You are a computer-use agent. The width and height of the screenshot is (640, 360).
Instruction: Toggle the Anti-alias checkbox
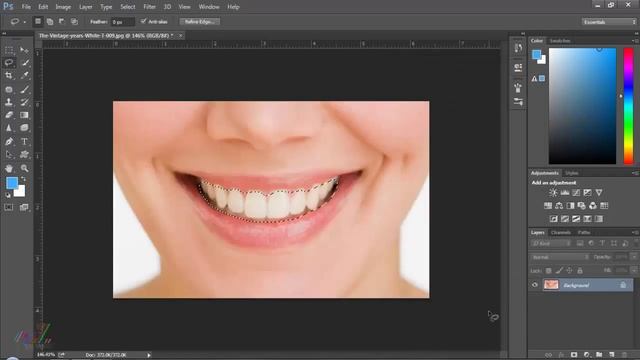pyautogui.click(x=143, y=21)
